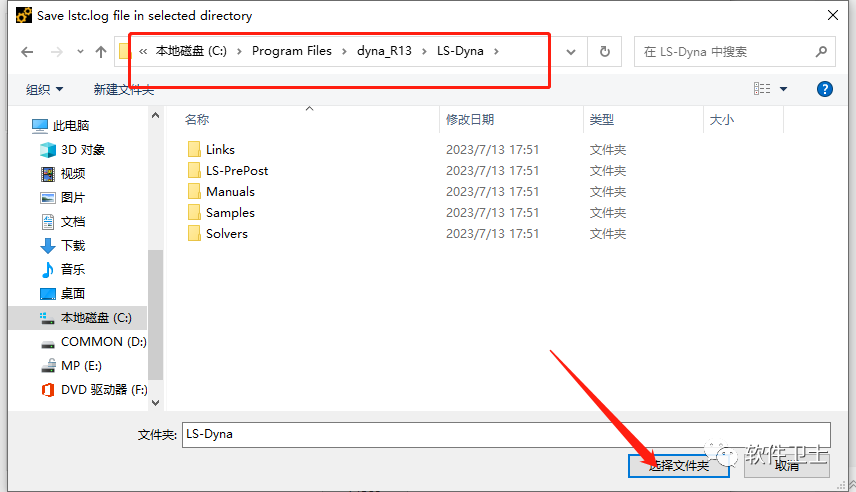
Task: Sort by the 名称 column header
Action: 197,120
